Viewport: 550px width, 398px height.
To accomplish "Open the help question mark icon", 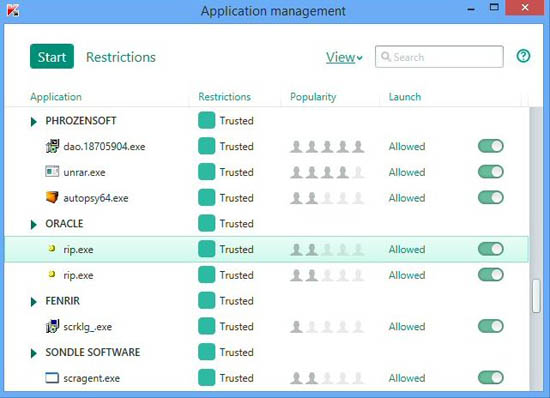I will click(523, 56).
